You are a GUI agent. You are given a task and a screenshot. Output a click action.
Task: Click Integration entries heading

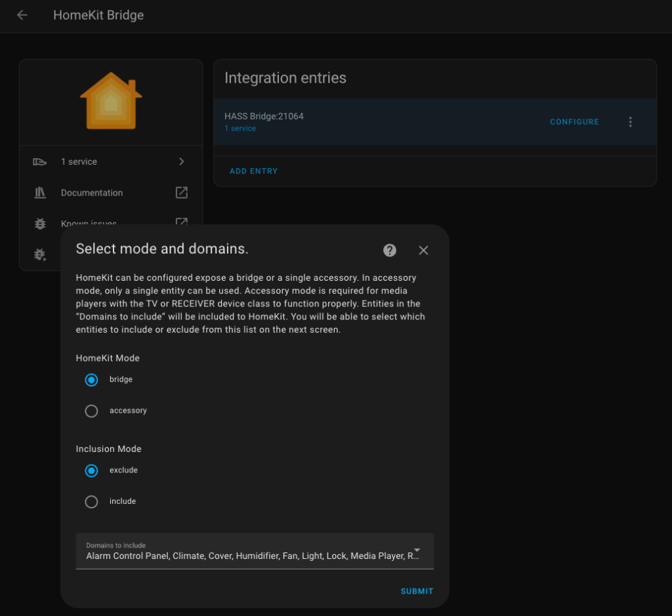click(285, 78)
